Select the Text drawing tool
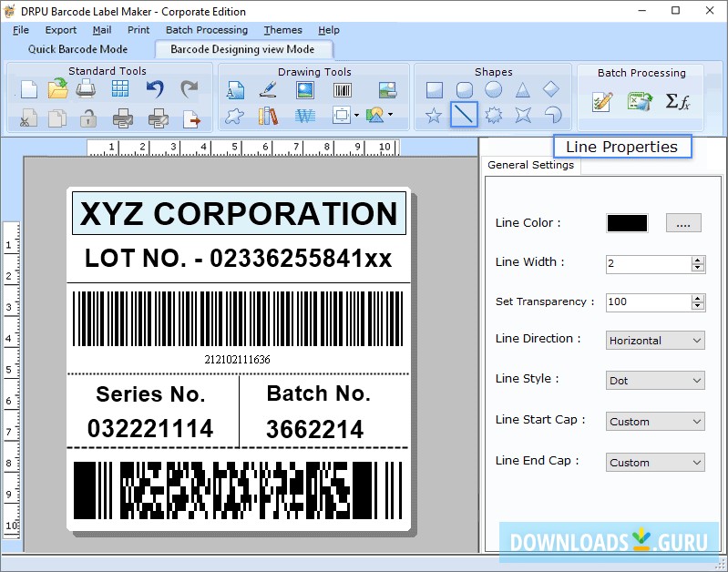This screenshot has height=572, width=728. coord(235,89)
